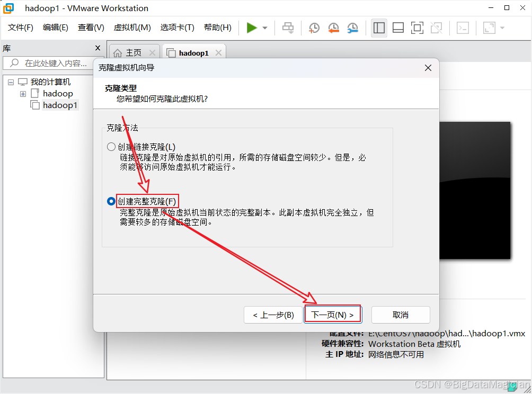The height and width of the screenshot is (394, 532).
Task: Click the hadoop1 VM screen thumbnail
Action: tap(475, 191)
